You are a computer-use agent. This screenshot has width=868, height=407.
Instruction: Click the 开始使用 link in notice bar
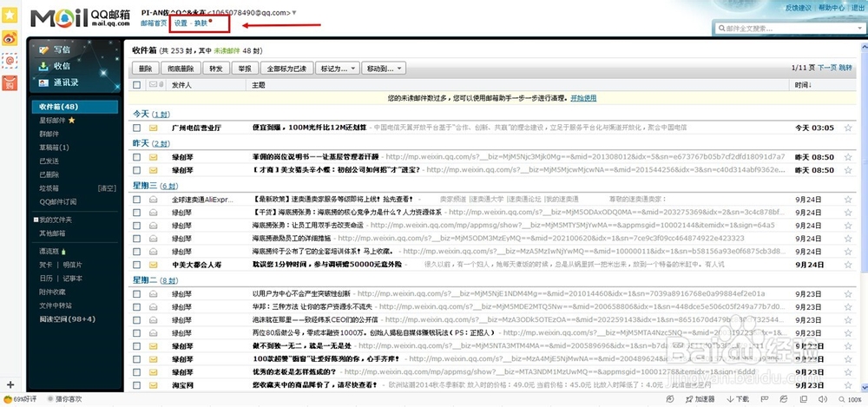pyautogui.click(x=583, y=98)
